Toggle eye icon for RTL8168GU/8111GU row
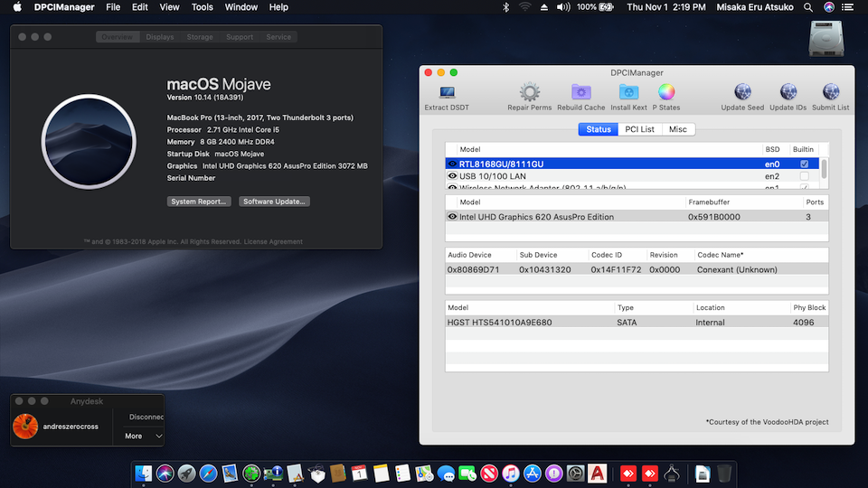The height and width of the screenshot is (488, 868). (452, 164)
